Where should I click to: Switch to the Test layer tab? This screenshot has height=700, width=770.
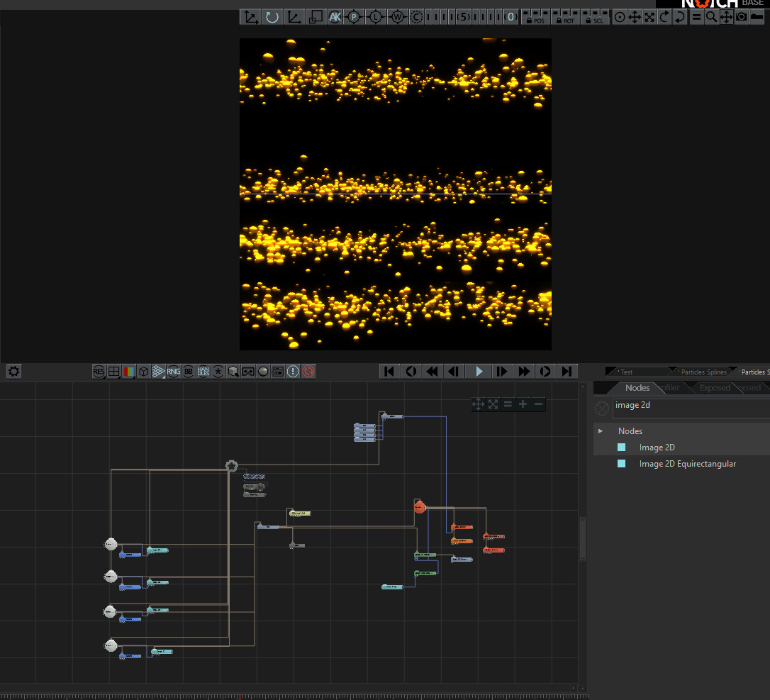637,372
